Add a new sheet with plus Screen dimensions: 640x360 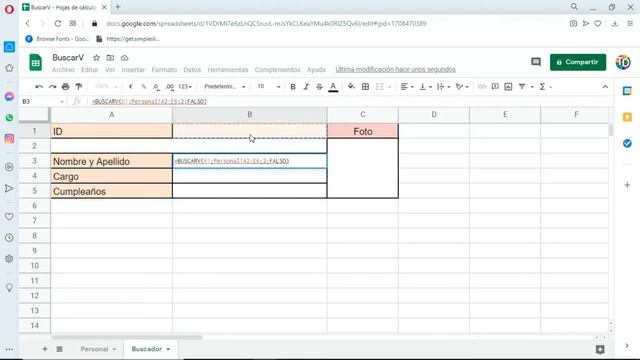[x=45, y=349]
